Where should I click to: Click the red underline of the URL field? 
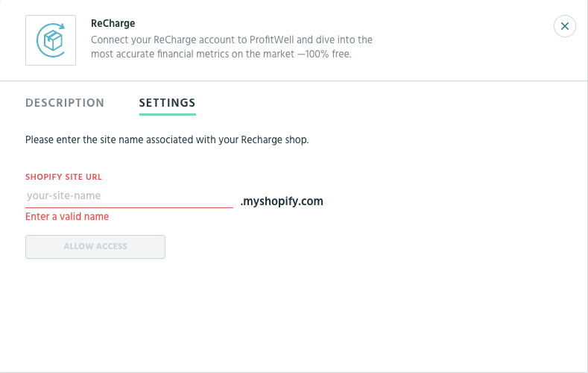(x=130, y=207)
